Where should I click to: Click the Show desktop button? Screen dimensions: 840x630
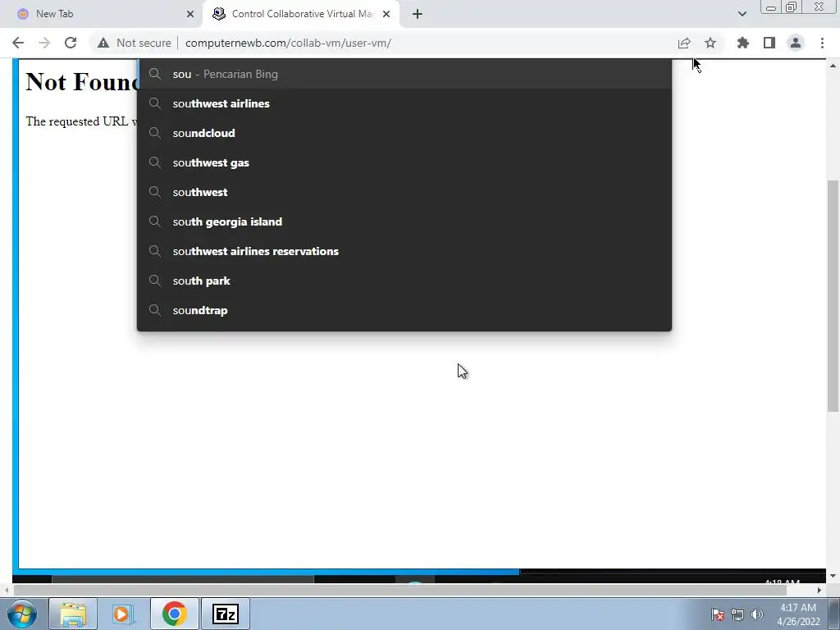pos(834,614)
